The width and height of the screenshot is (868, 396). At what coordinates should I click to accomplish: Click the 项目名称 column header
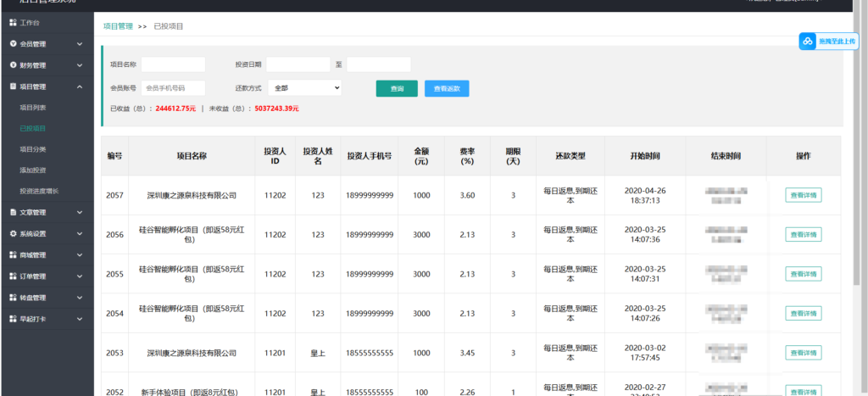[192, 156]
